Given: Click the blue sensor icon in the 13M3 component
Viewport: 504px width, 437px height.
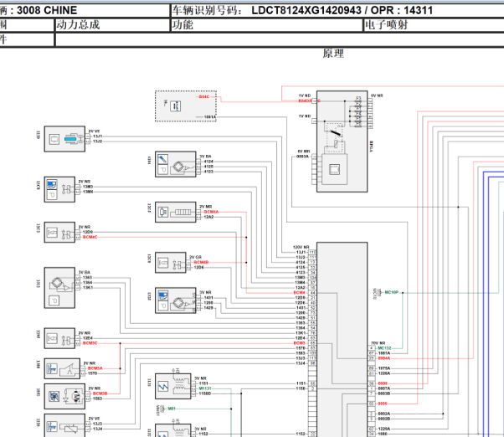Looking at the screenshot, I should click(52, 185).
